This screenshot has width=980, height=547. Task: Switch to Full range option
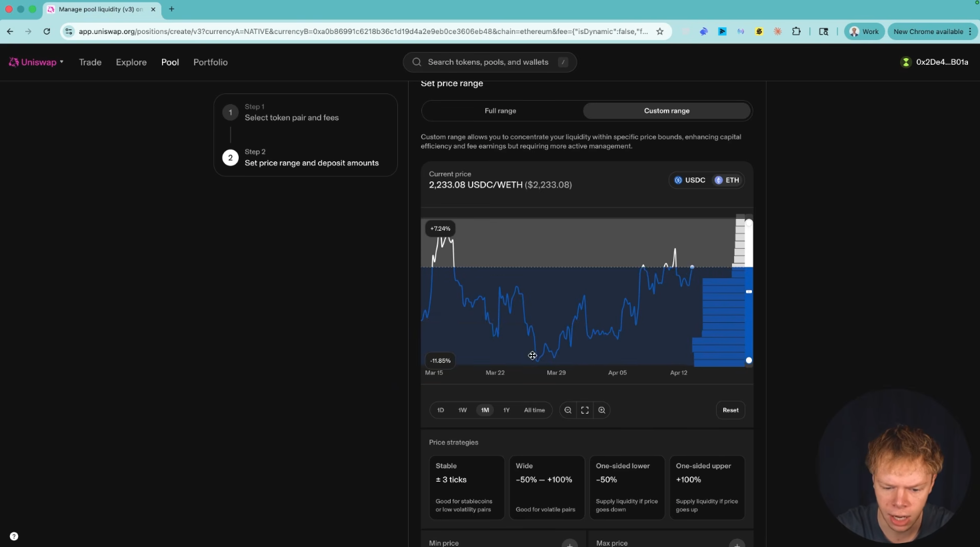pos(501,111)
